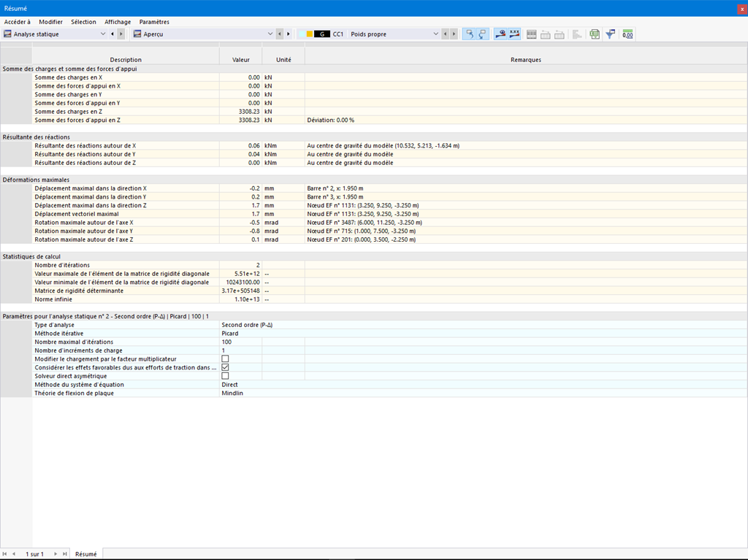
Task: Click 'Barre n° 2, x: 1.950 m' remark
Action: click(335, 188)
